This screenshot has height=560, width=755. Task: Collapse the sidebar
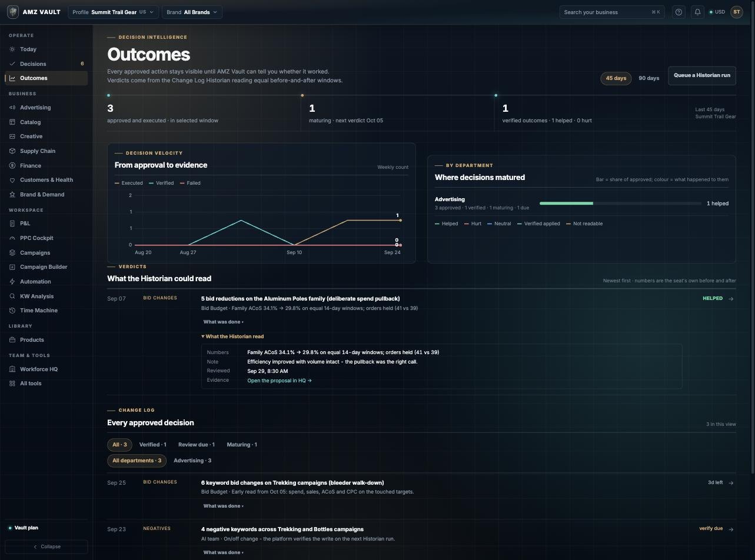point(46,546)
